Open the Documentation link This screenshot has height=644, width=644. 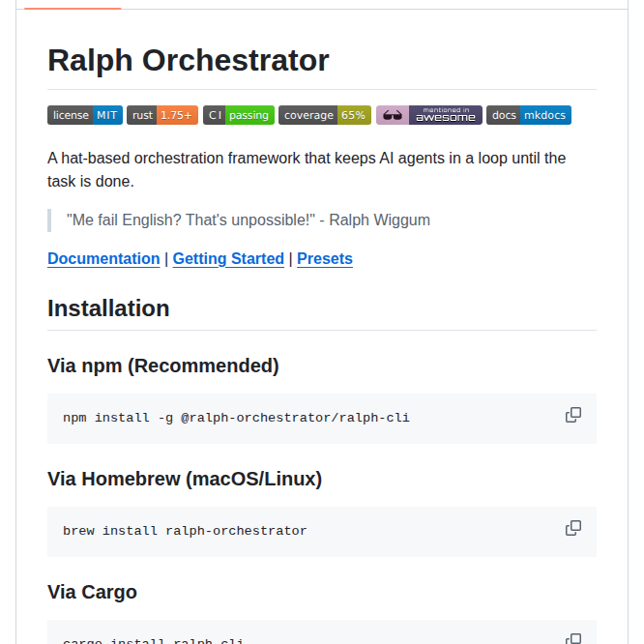point(103,259)
